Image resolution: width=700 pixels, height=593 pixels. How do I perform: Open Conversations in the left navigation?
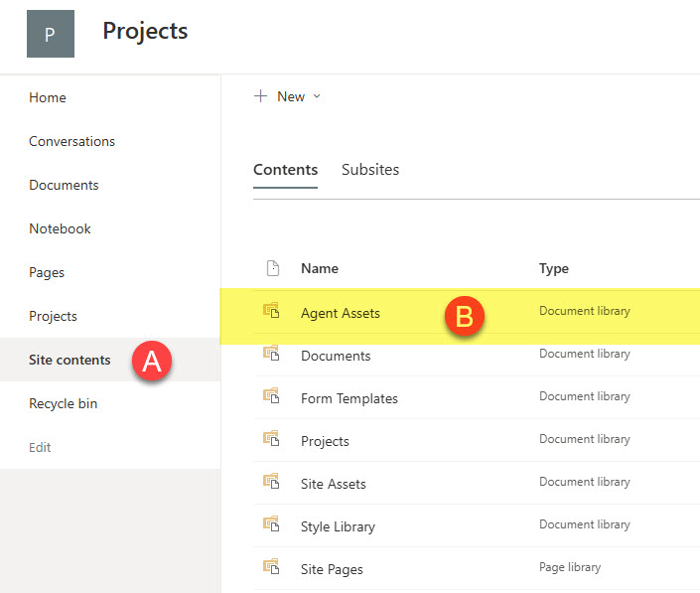pyautogui.click(x=71, y=142)
